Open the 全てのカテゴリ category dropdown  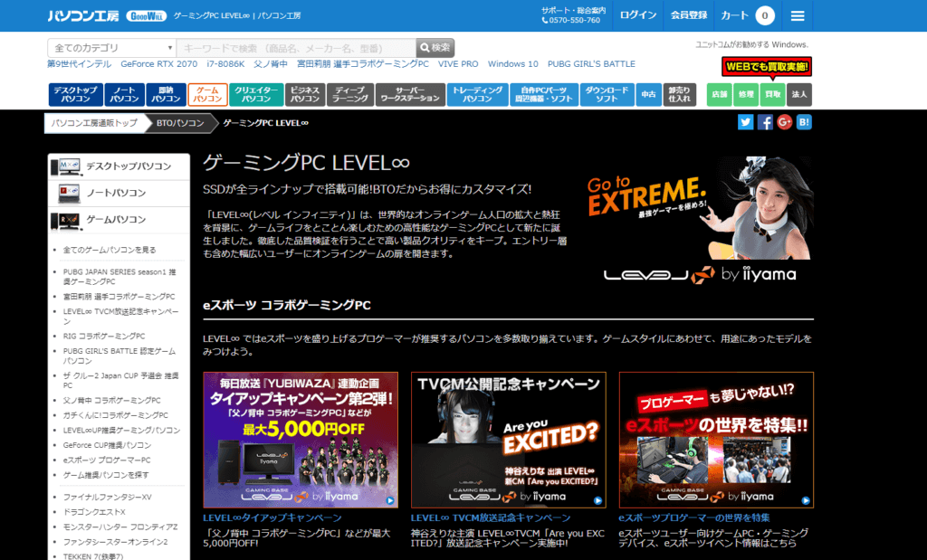click(x=111, y=48)
